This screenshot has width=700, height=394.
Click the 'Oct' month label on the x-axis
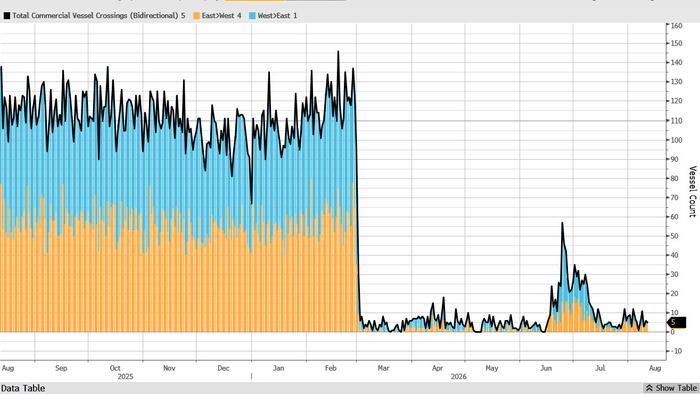(x=115, y=368)
